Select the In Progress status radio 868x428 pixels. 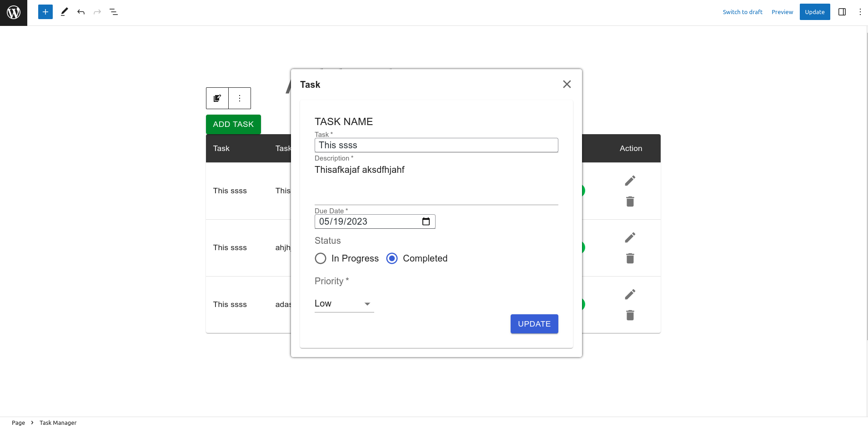pos(320,258)
